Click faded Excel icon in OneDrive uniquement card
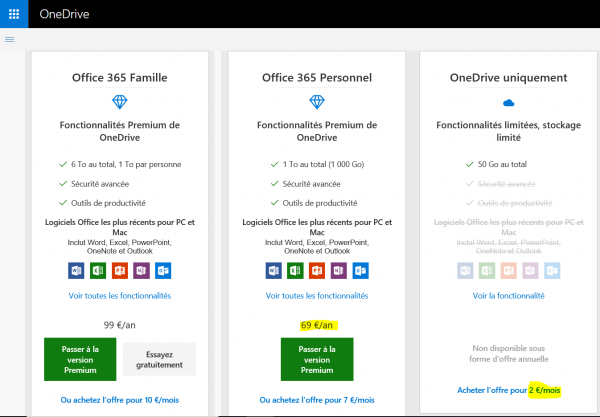 pos(487,270)
